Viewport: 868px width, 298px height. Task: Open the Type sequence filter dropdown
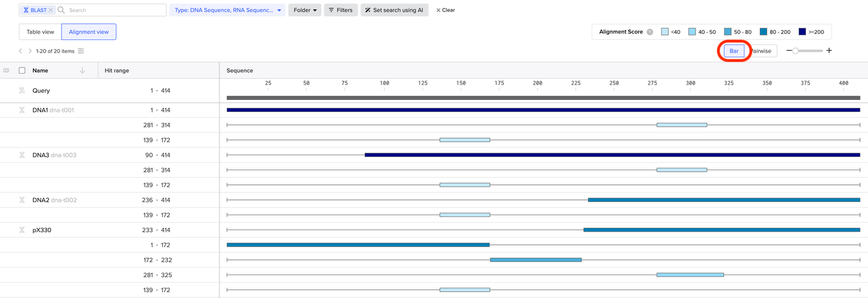pos(227,10)
